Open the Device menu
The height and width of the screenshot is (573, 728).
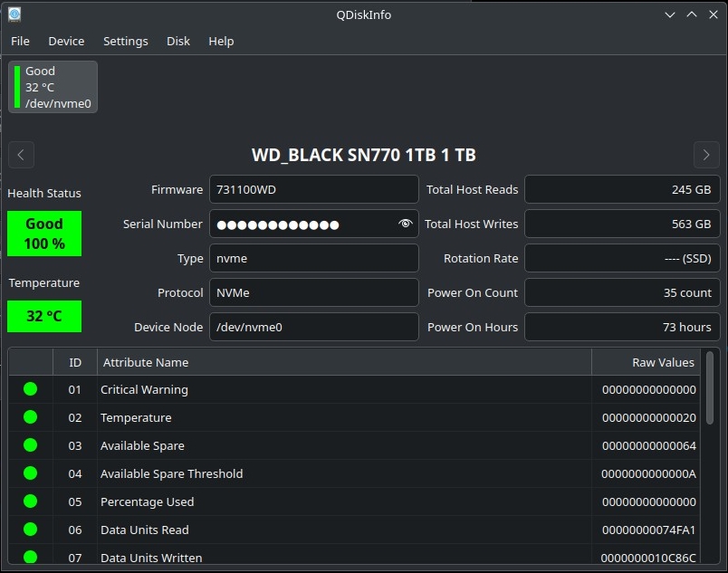(66, 42)
